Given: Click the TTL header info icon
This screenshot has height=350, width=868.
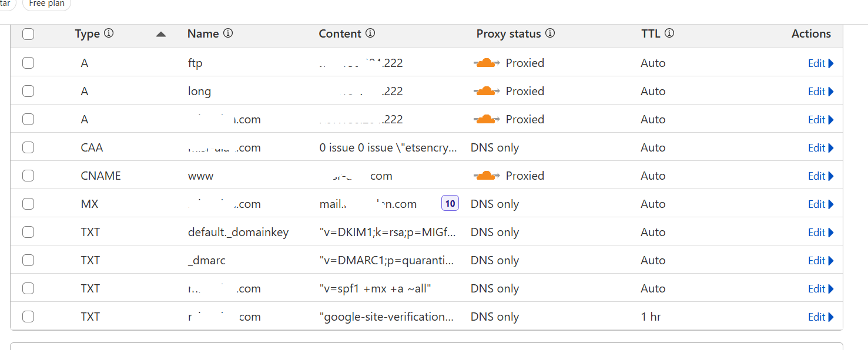Looking at the screenshot, I should (x=669, y=33).
